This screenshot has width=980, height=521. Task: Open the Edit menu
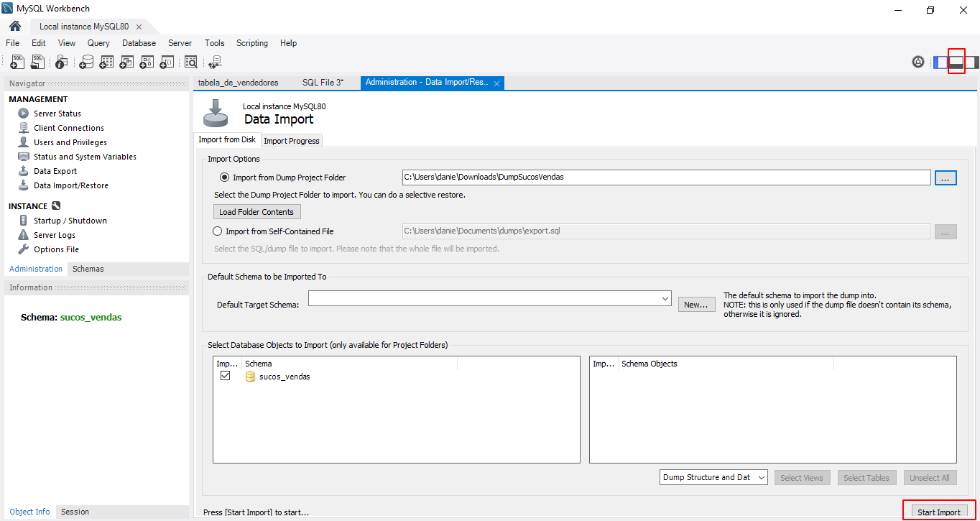39,43
